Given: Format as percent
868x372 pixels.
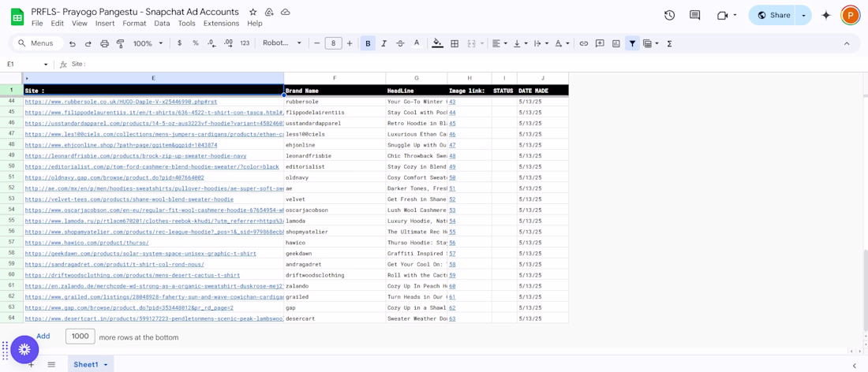Looking at the screenshot, I should (x=196, y=43).
